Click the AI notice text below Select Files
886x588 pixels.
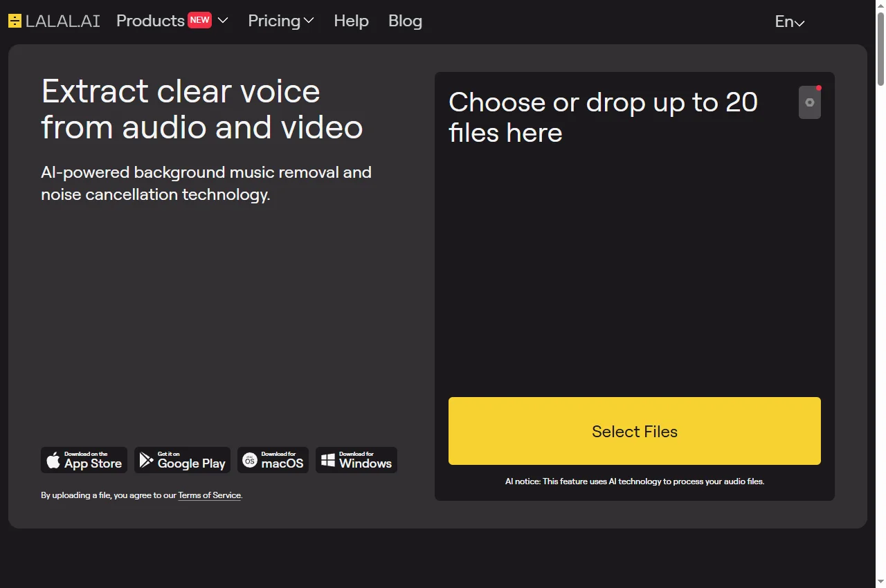[x=635, y=481]
